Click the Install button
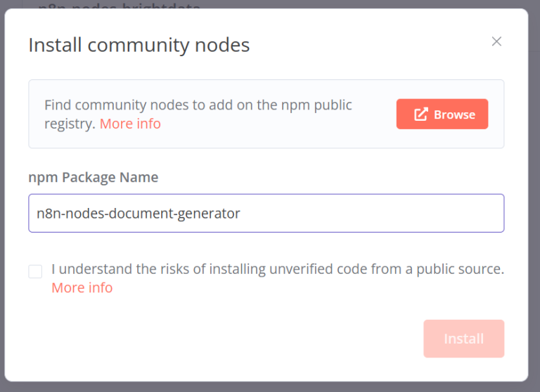Viewport: 540px width, 392px height. [463, 339]
